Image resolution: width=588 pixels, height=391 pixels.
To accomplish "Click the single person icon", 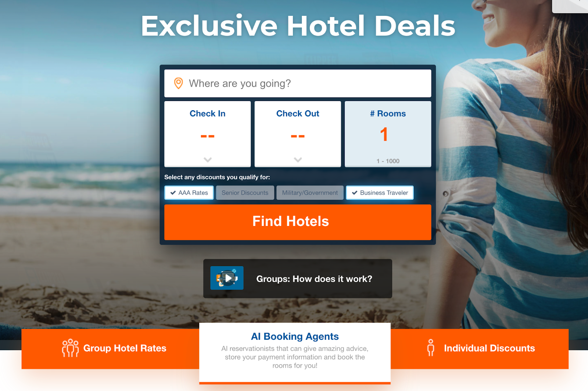I will pyautogui.click(x=431, y=348).
